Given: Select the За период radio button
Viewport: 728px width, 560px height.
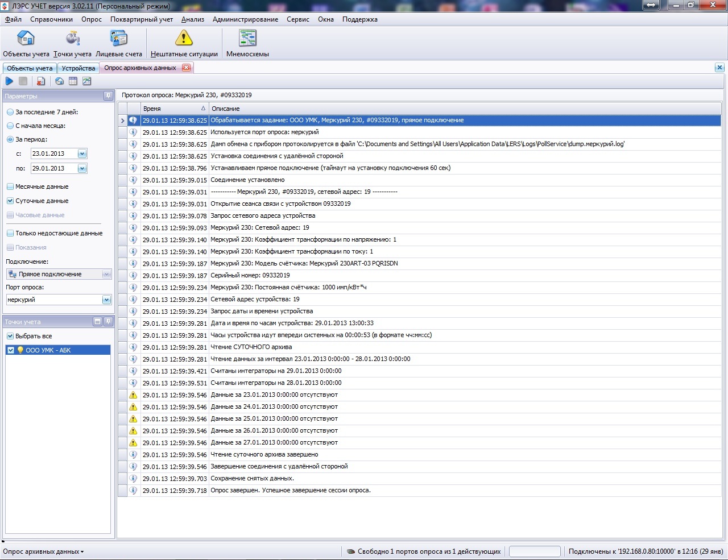Looking at the screenshot, I should click(x=10, y=139).
